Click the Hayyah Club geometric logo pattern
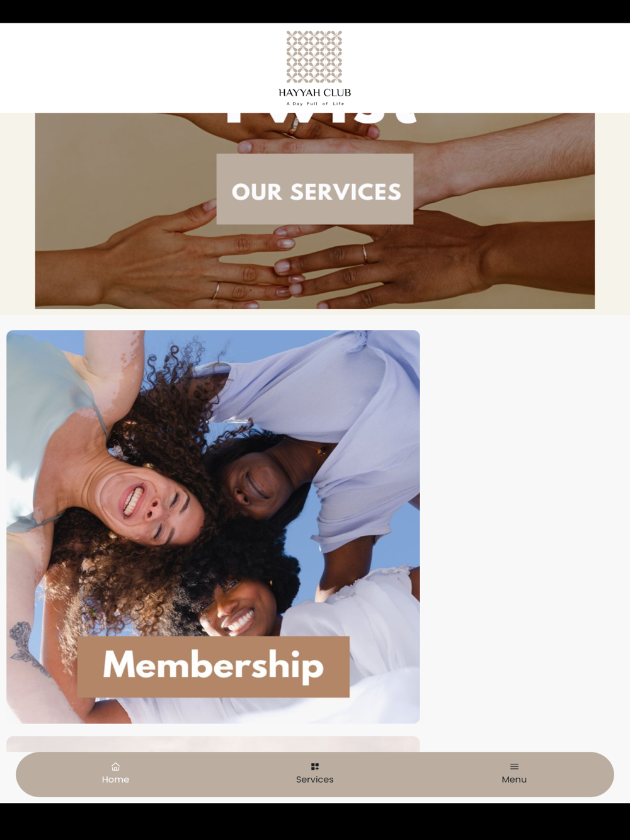Screen dimensions: 630x840 point(314,57)
